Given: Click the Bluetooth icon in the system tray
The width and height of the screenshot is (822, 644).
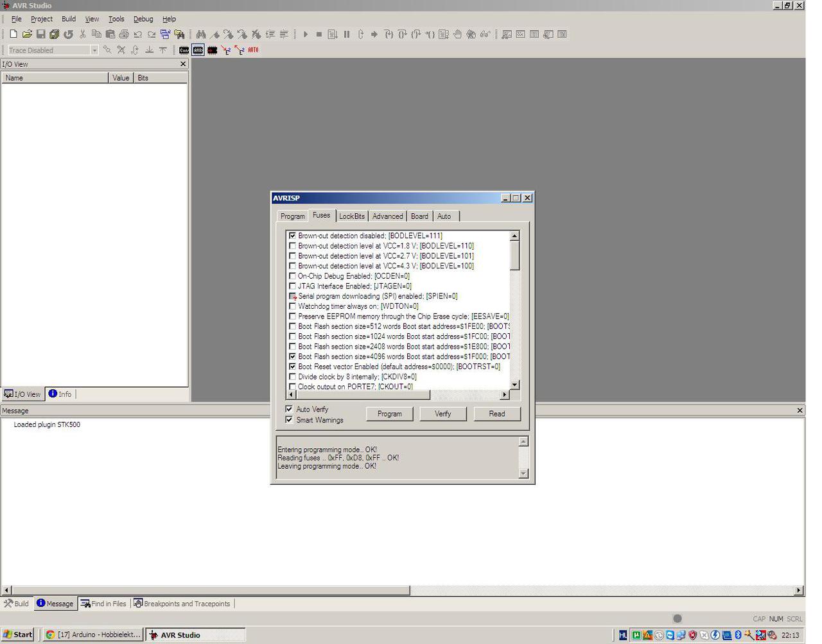Looking at the screenshot, I should click(x=738, y=635).
